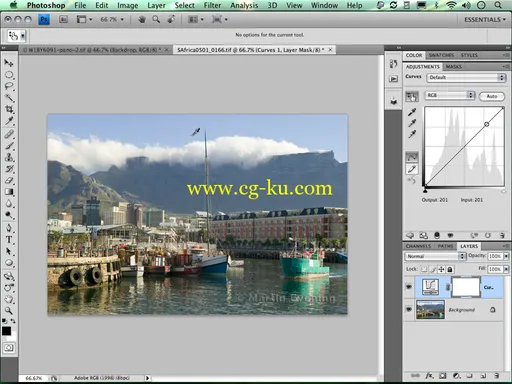Click the black point input slider under the curve
Viewport: 512px width, 384px height.
pyautogui.click(x=425, y=191)
